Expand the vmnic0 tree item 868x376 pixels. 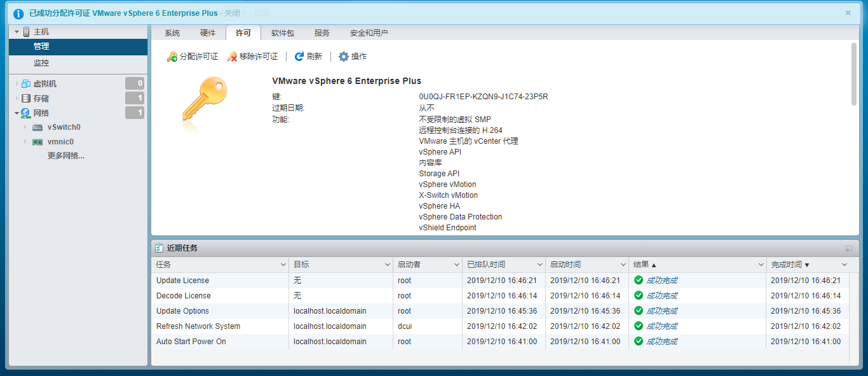[26, 142]
